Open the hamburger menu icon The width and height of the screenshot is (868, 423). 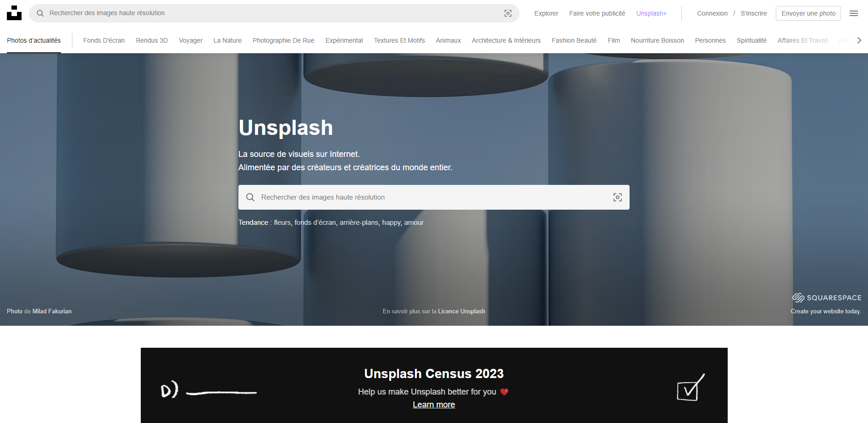[853, 13]
